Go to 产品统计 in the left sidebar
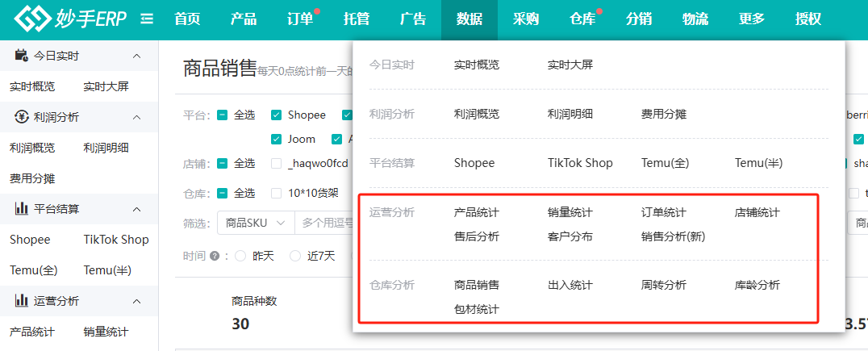 pyautogui.click(x=32, y=332)
